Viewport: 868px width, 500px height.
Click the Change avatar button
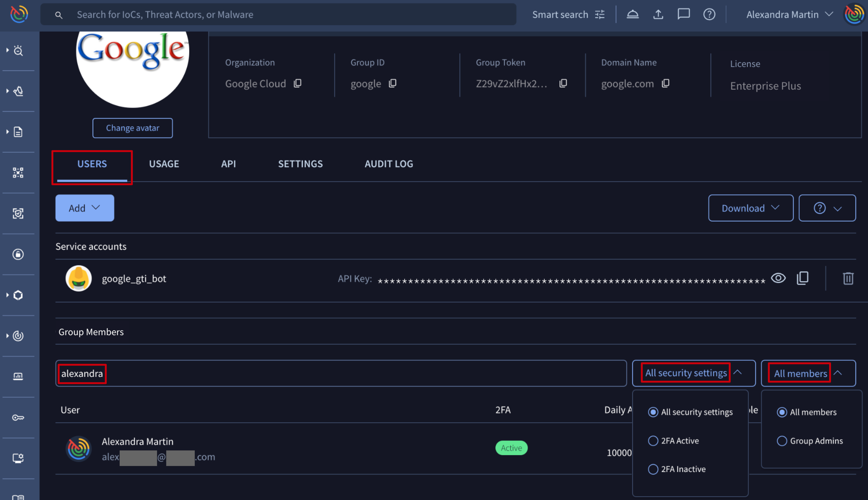(132, 128)
